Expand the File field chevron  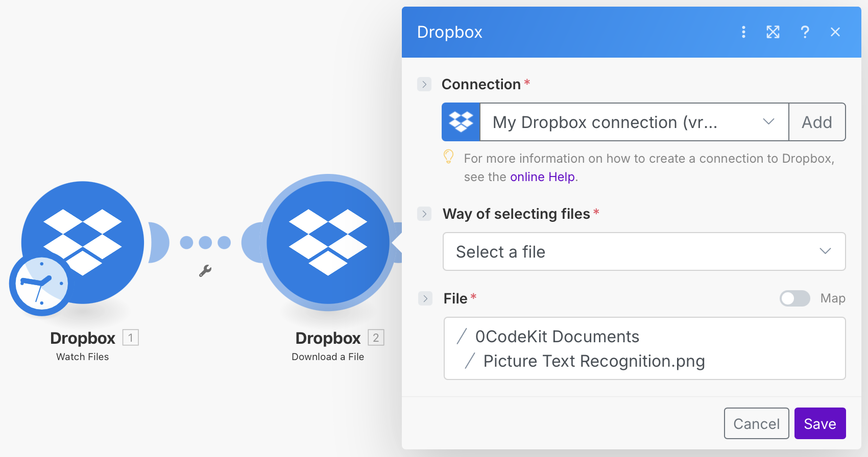pyautogui.click(x=425, y=298)
